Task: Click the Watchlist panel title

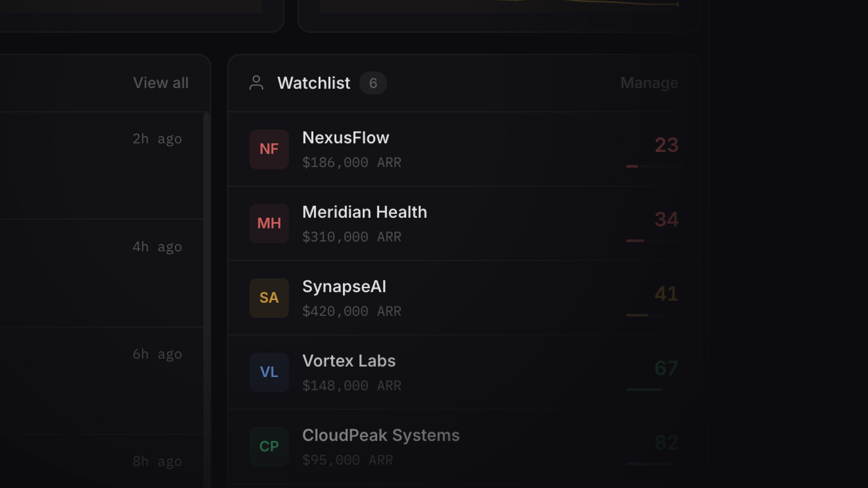Action: click(x=313, y=83)
